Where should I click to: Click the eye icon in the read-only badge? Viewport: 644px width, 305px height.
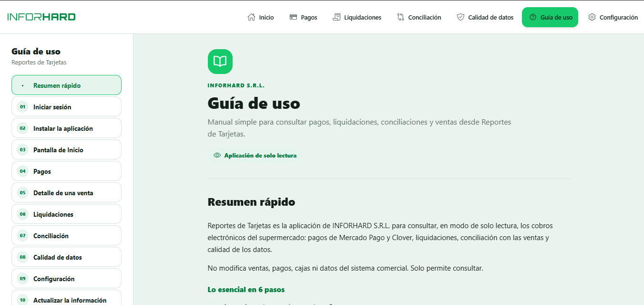point(217,156)
